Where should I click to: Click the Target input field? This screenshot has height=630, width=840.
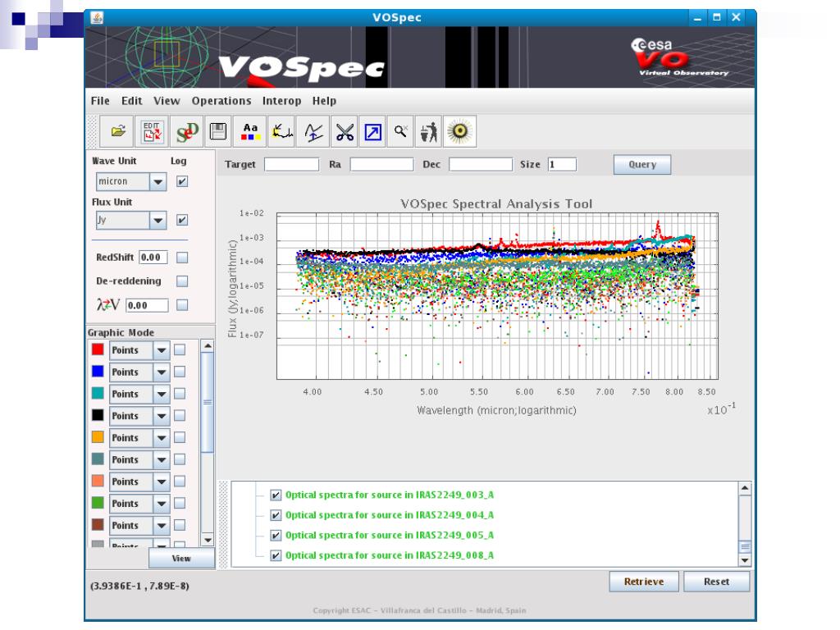tap(291, 164)
